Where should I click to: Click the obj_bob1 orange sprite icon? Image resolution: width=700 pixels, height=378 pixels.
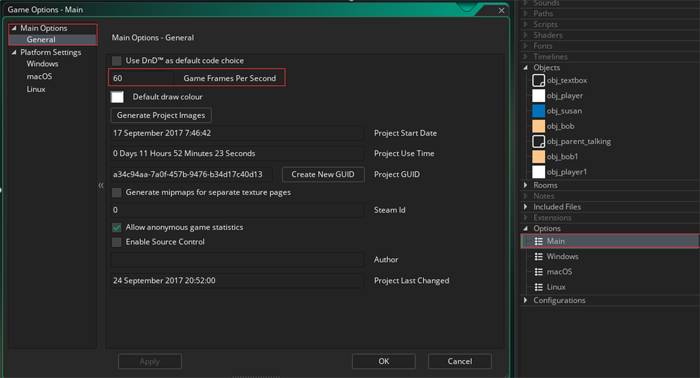pyautogui.click(x=538, y=157)
